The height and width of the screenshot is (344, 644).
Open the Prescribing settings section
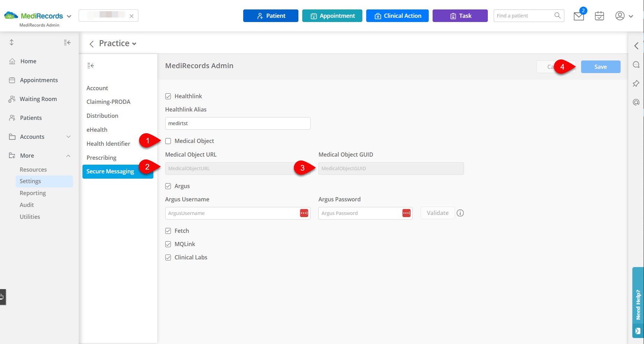tap(101, 158)
